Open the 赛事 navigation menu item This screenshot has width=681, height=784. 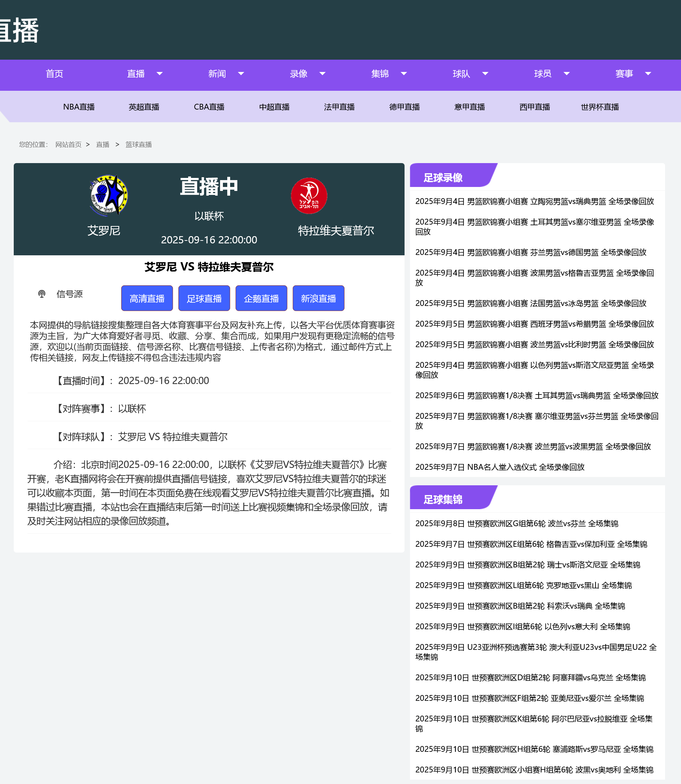click(624, 74)
